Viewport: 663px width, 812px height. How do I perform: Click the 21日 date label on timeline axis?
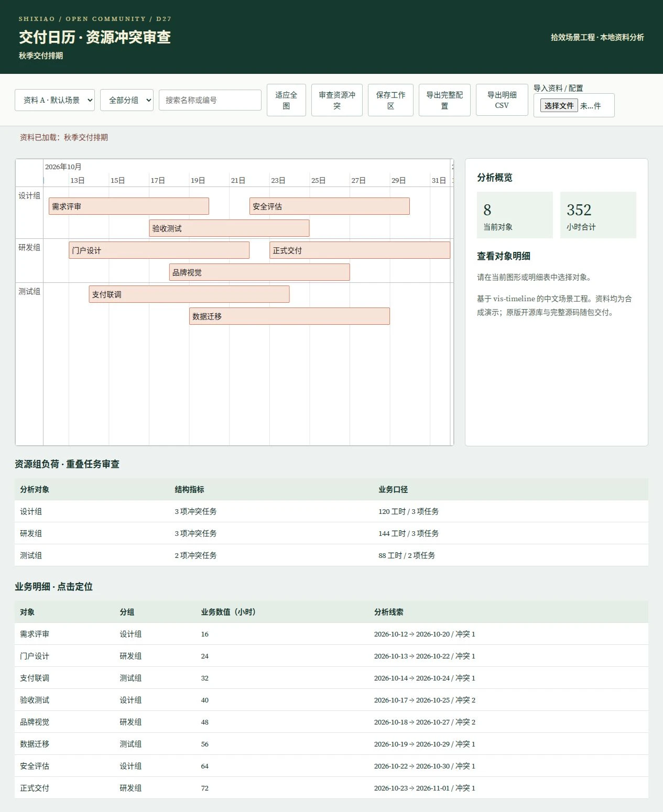click(x=238, y=180)
